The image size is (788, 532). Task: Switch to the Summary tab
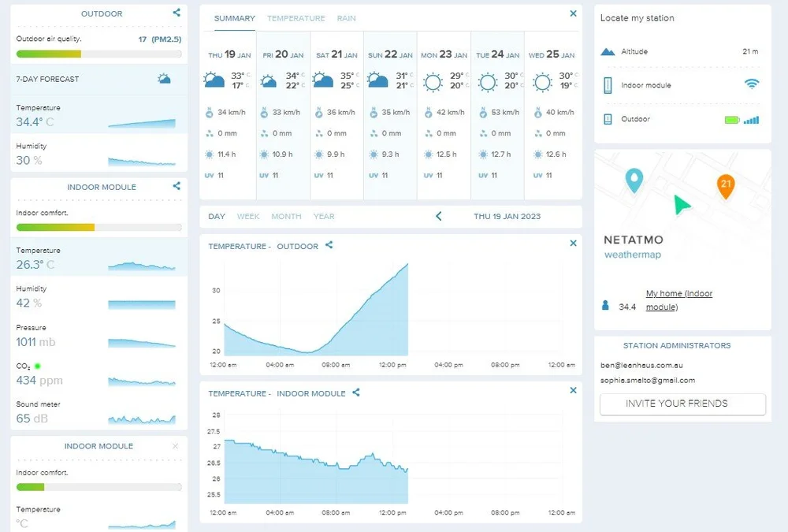tap(235, 18)
